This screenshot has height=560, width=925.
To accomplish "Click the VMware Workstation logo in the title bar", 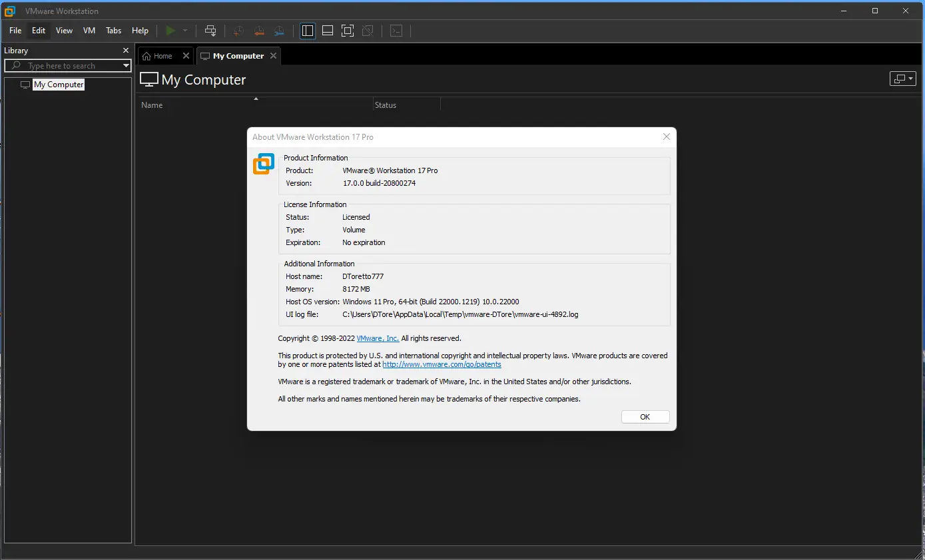I will click(9, 11).
